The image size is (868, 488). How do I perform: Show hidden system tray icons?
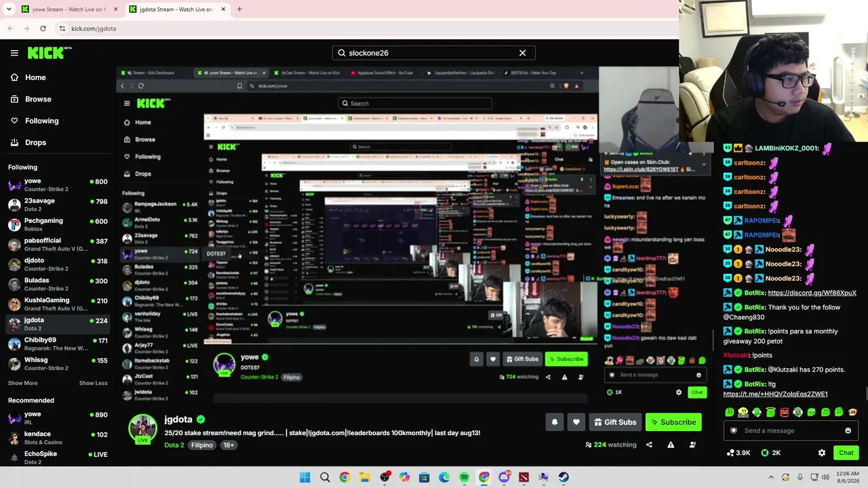click(771, 477)
